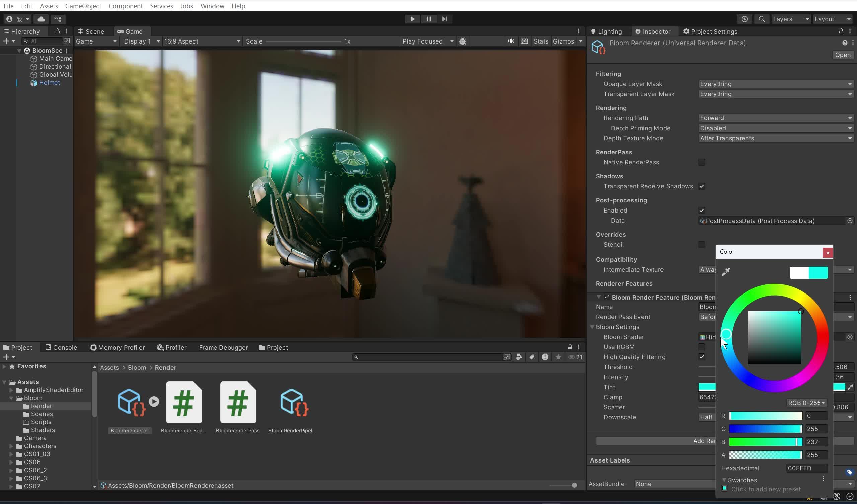Toggle the Stats overlay button

coord(540,41)
